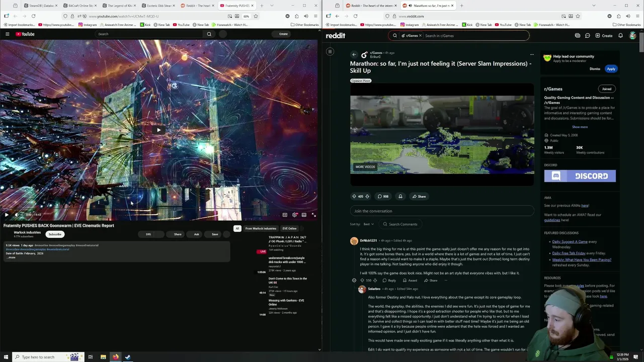Share the Reddit post
The width and height of the screenshot is (644, 362).
point(419,197)
